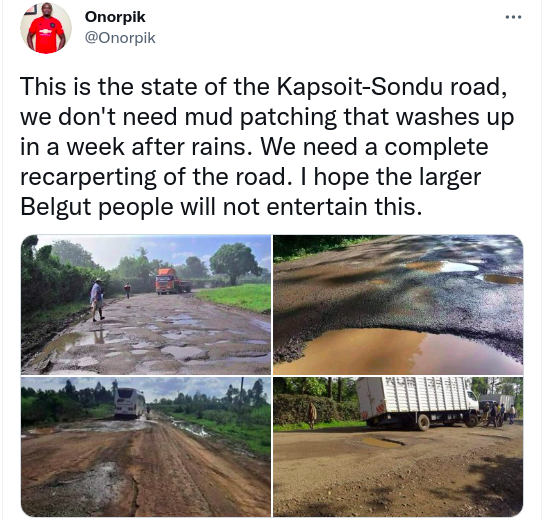Click the word "recarperting" in the tweet
This screenshot has width=542, height=520.
pyautogui.click(x=88, y=177)
